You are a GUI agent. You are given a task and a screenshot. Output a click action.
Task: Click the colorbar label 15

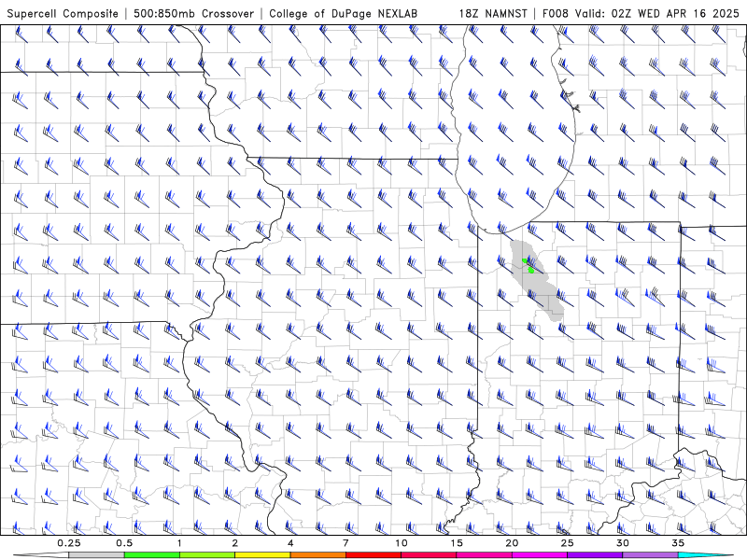[457, 543]
